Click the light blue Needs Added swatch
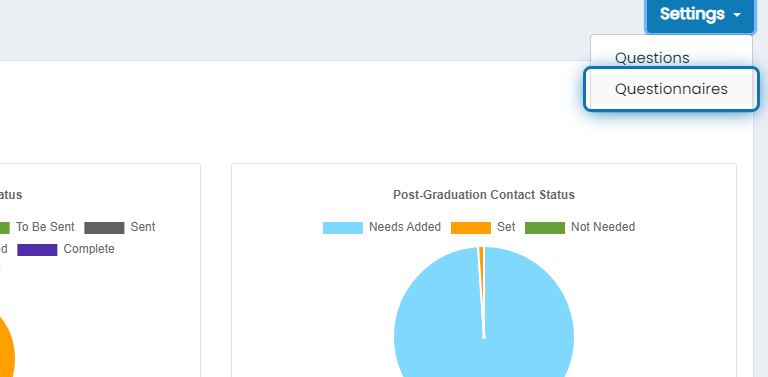The width and height of the screenshot is (768, 377). click(343, 228)
